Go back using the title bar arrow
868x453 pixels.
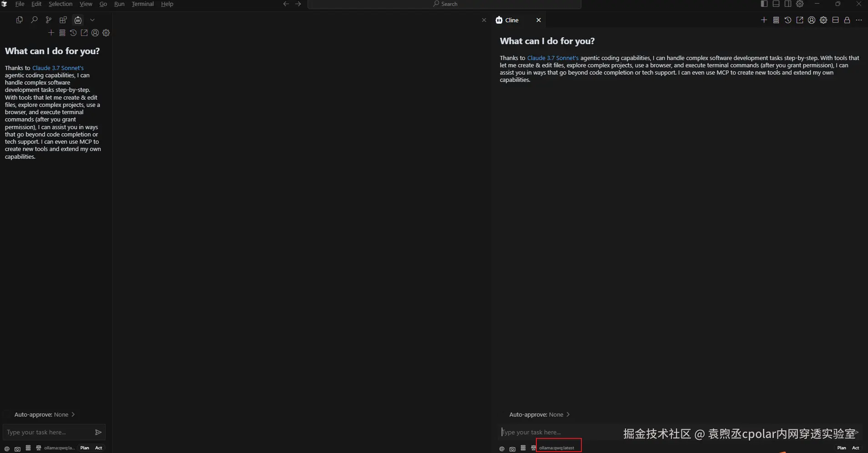click(286, 4)
